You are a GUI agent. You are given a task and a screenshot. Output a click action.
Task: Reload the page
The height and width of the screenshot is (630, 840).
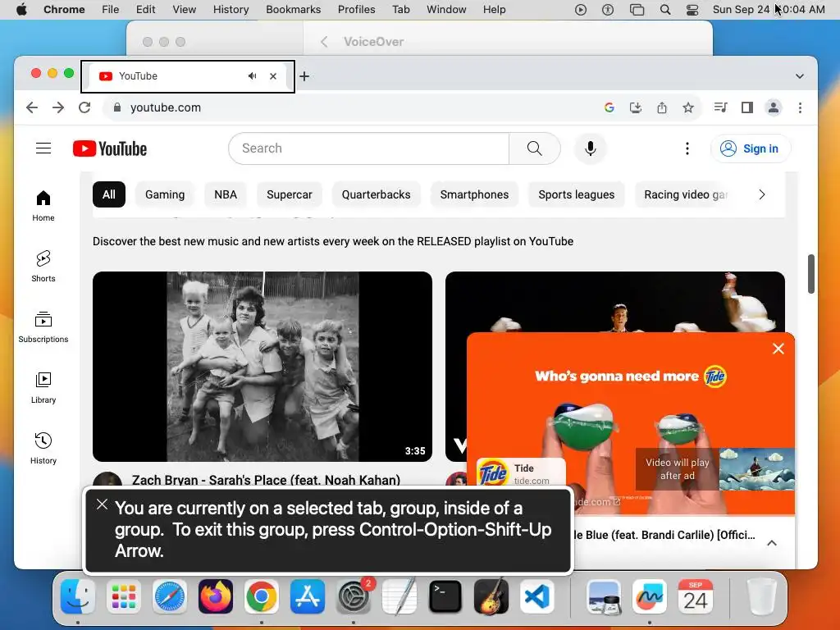84,107
